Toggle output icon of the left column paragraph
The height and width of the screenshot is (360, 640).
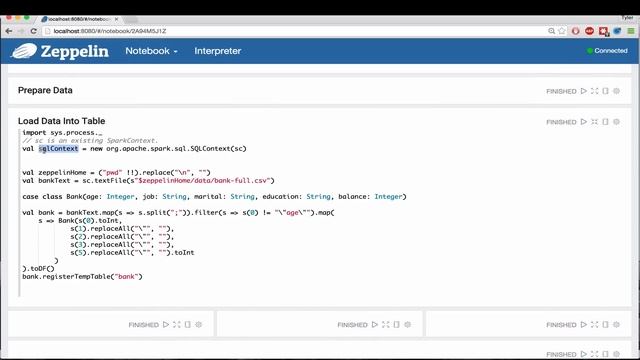[x=188, y=324]
